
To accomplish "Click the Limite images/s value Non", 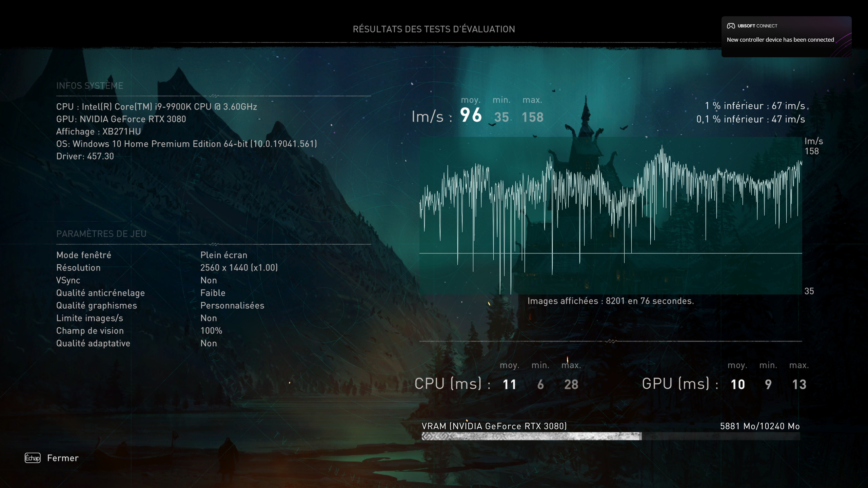I will click(208, 318).
